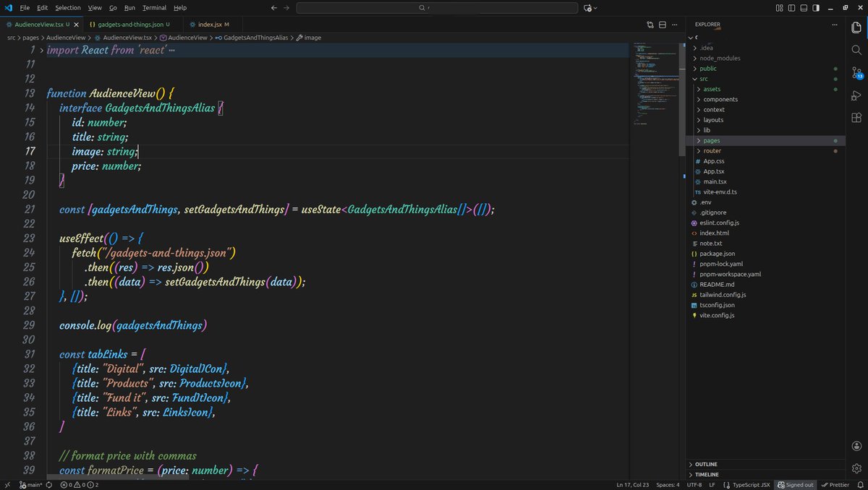Open the Run and Debug view
868x490 pixels.
coord(856,95)
